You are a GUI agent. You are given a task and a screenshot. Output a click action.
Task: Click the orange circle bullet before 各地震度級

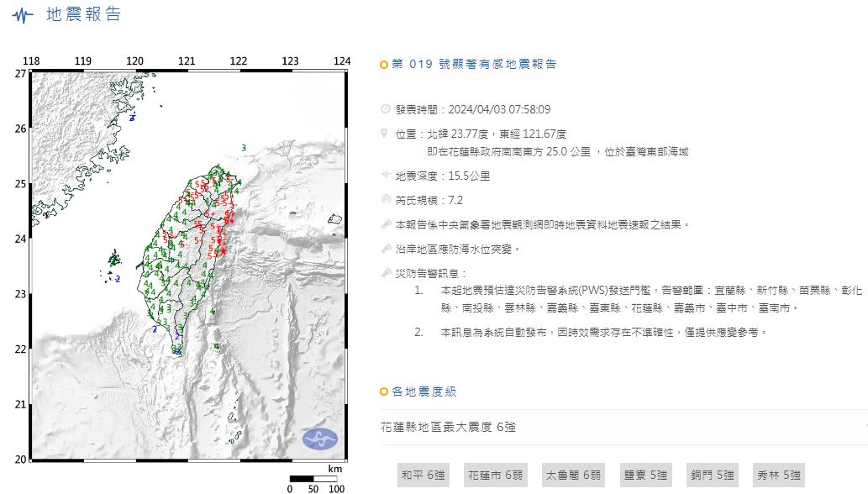[x=384, y=392]
